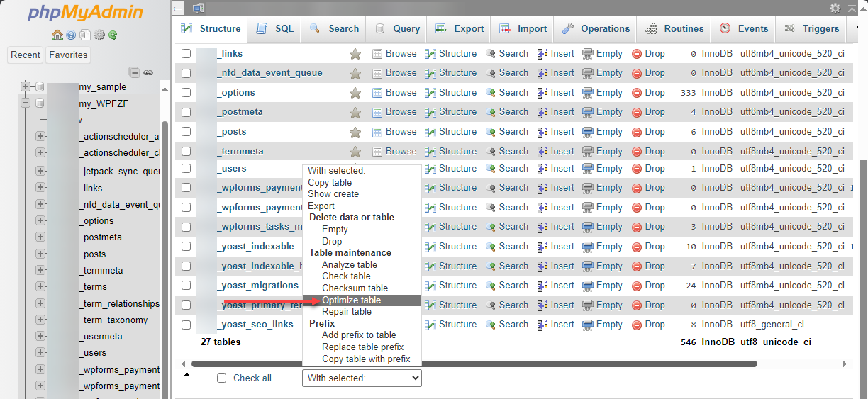Image resolution: width=868 pixels, height=399 pixels.
Task: Tick checkbox for the _yoast_migrations table
Action: tap(186, 285)
